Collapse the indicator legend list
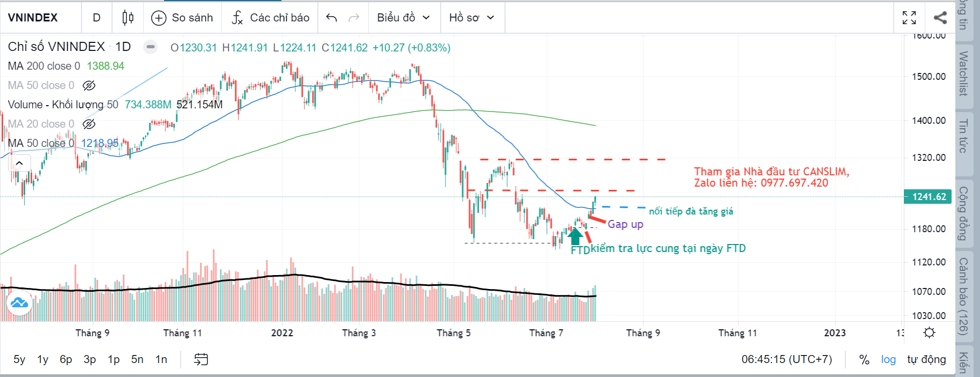This screenshot has height=377, width=980. pyautogui.click(x=19, y=163)
